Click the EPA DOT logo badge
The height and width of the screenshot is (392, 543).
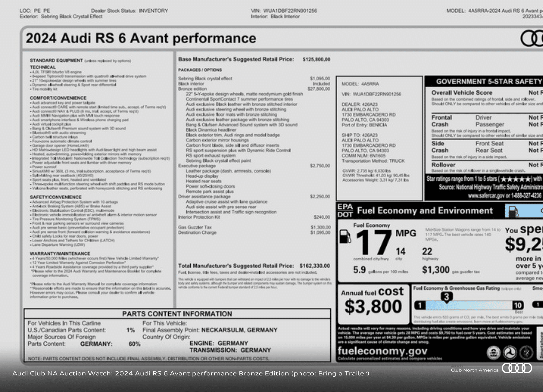tap(345, 210)
